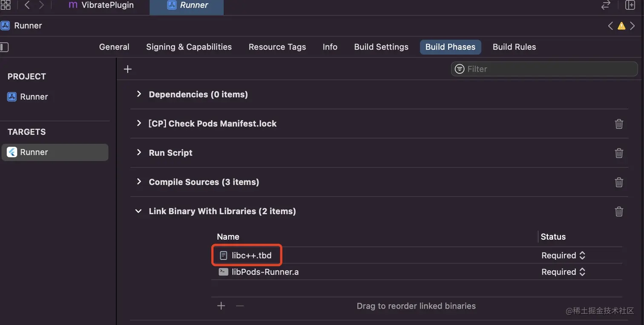The image size is (644, 325).
Task: Click the Status column header
Action: tap(553, 237)
